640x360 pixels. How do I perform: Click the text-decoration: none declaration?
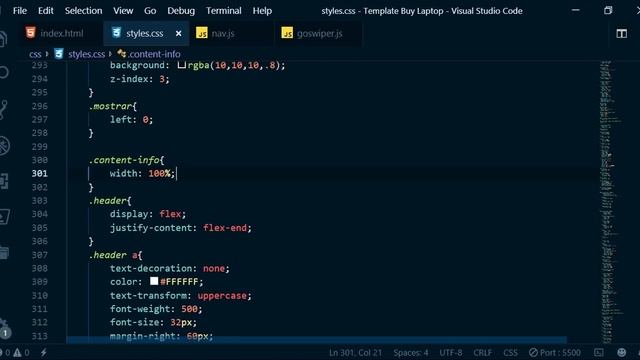pyautogui.click(x=169, y=269)
